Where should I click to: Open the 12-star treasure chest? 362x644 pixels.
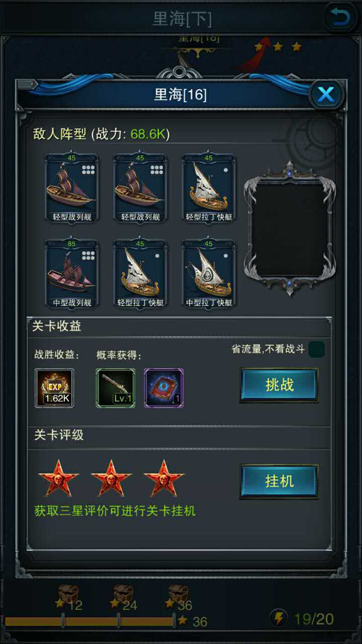click(68, 594)
